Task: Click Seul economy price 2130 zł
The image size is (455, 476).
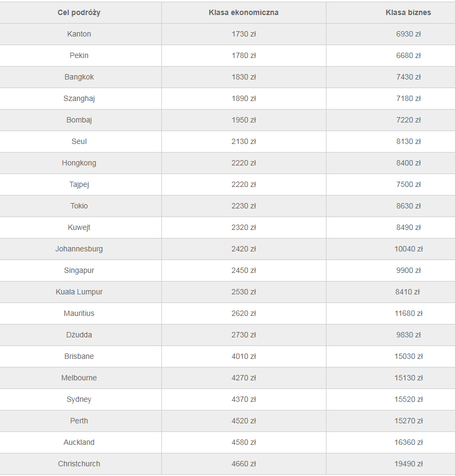Action: click(244, 141)
